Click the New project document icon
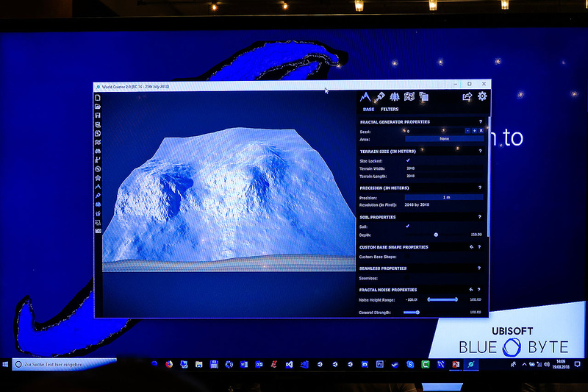Image resolution: width=588 pixels, height=392 pixels. click(x=98, y=98)
